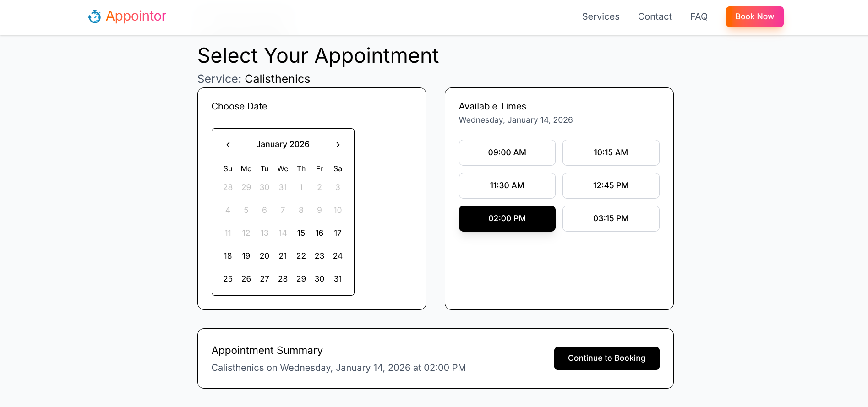Click the Appointor stopwatch logo icon

tap(94, 16)
